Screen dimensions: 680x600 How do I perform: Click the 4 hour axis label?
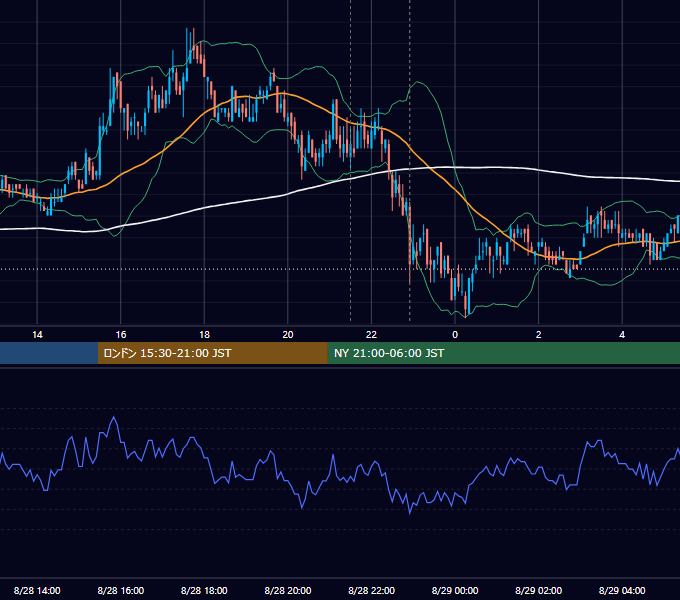point(622,335)
